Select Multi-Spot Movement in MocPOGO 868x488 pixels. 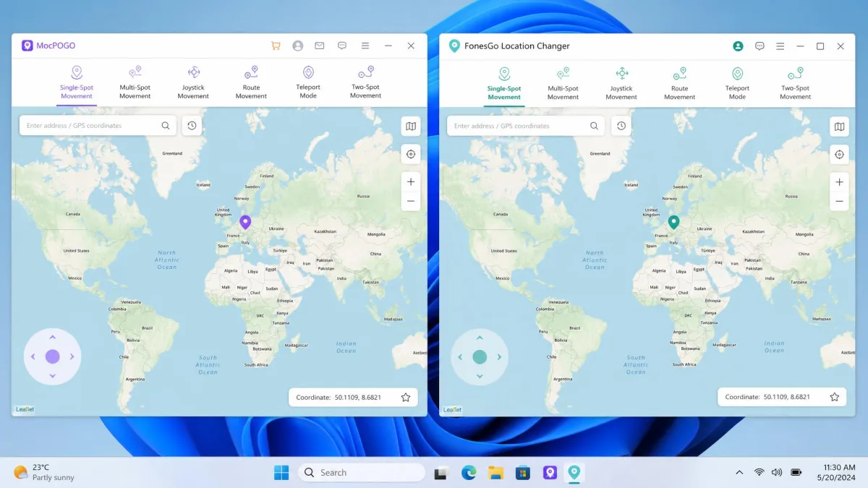(x=135, y=82)
